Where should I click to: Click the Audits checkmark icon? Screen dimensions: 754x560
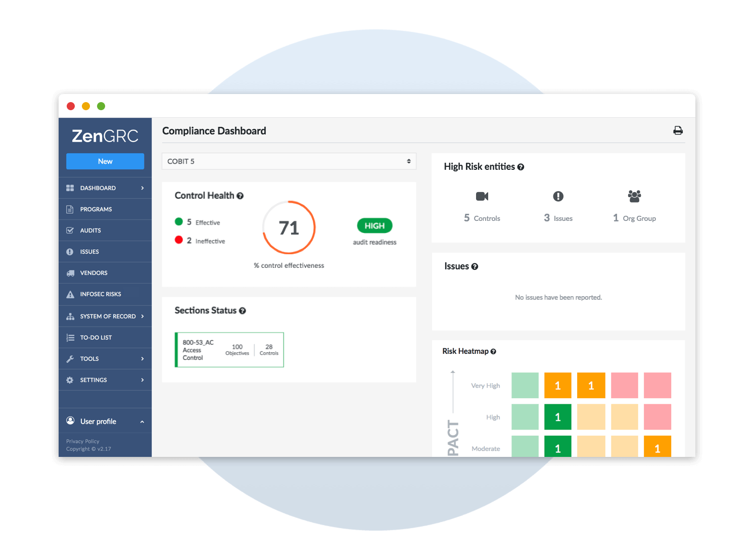70,230
